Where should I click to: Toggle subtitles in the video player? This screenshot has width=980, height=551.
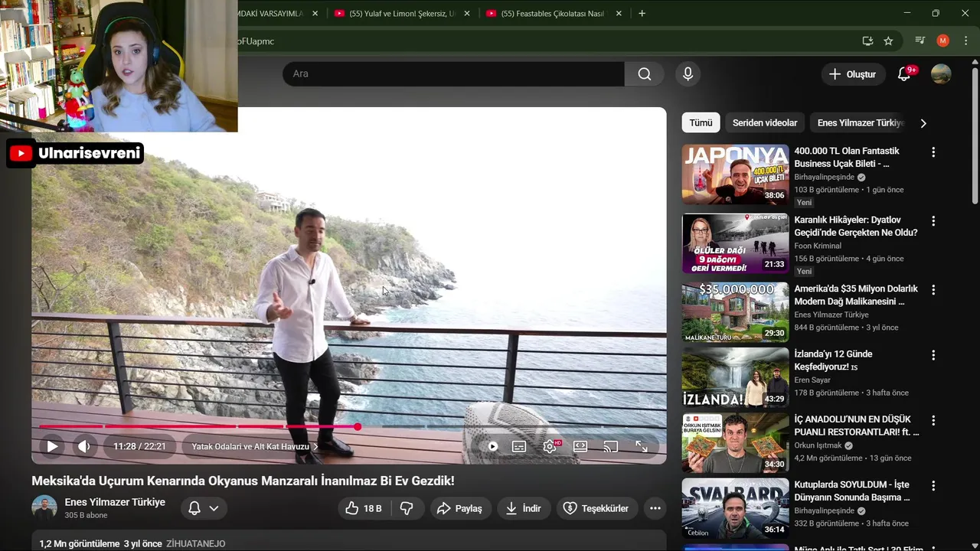pos(519,446)
